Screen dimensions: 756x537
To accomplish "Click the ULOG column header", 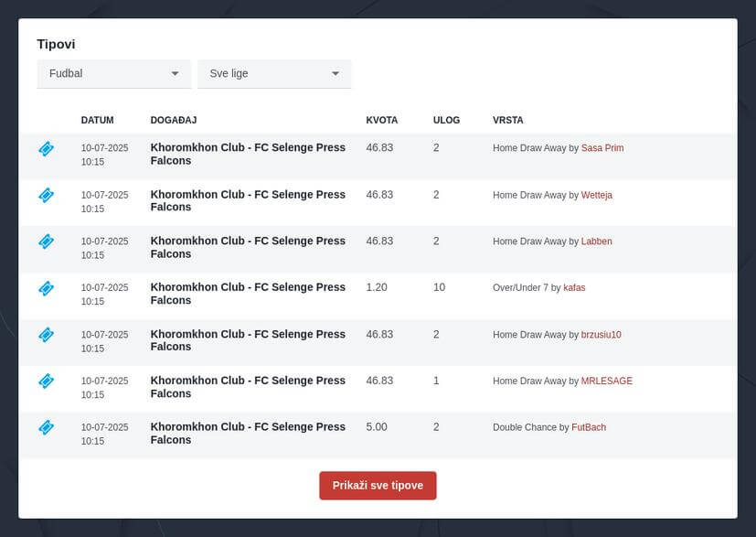I will [446, 120].
